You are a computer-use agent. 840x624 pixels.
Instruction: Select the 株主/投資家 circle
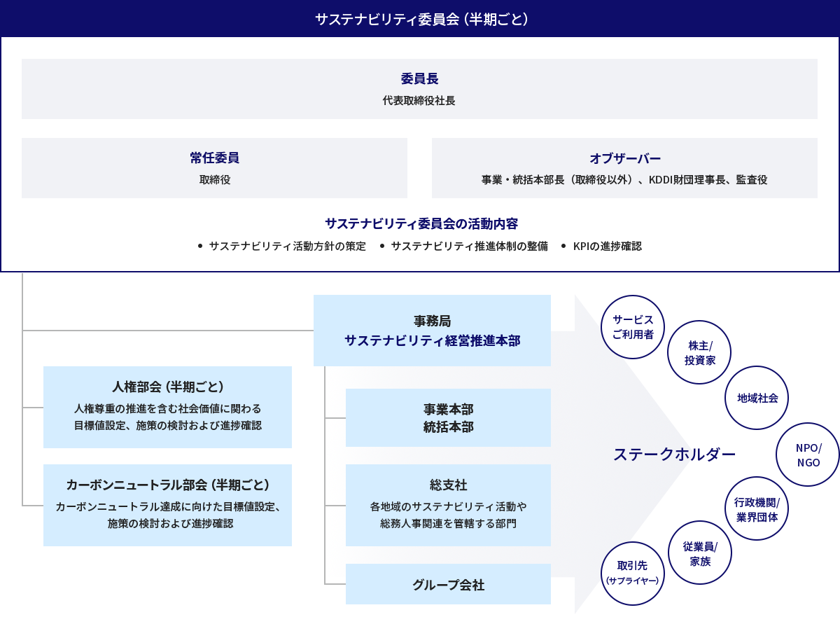coord(699,353)
